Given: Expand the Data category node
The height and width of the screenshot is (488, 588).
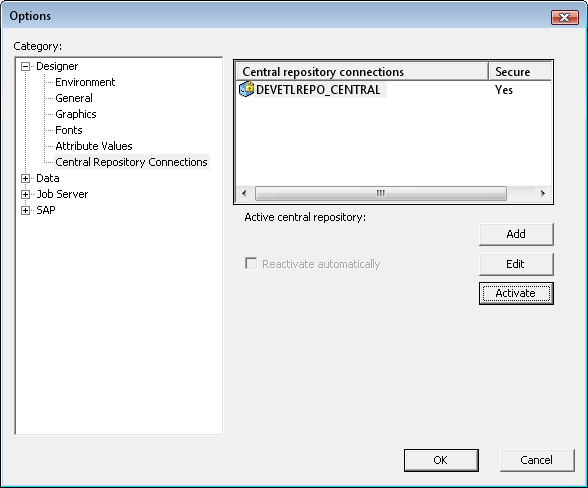Looking at the screenshot, I should click(x=25, y=178).
